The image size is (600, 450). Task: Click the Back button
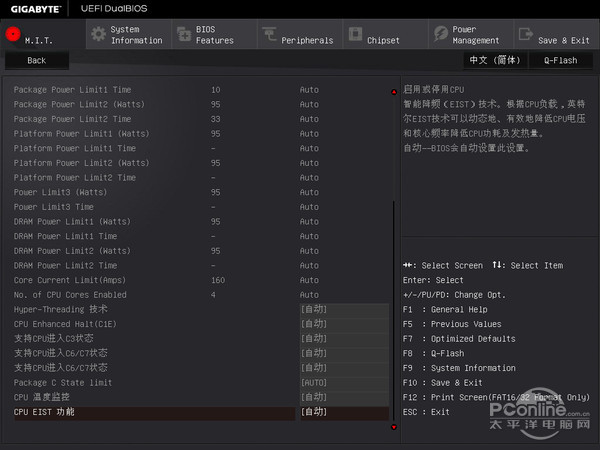click(37, 60)
